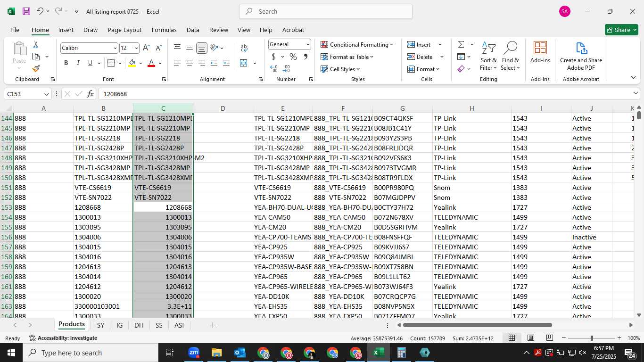Select the Format Painter brush

coord(36,69)
